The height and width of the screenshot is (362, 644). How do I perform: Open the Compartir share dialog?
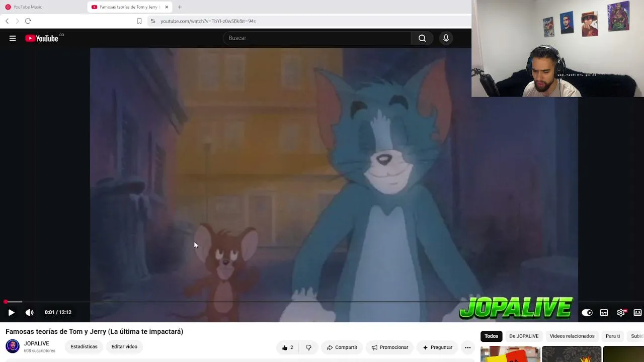(342, 347)
